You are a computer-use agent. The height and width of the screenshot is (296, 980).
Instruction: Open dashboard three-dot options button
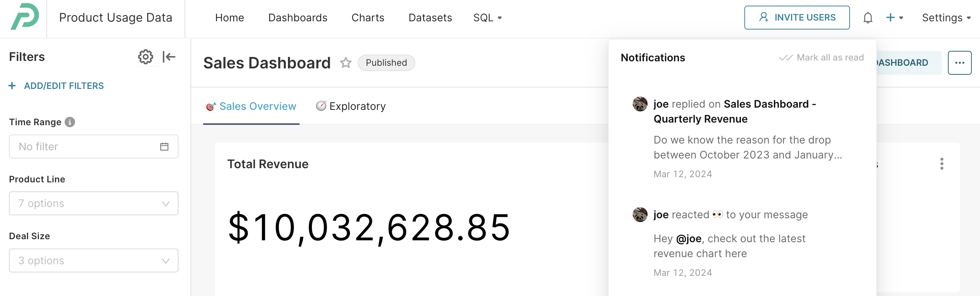tap(959, 63)
